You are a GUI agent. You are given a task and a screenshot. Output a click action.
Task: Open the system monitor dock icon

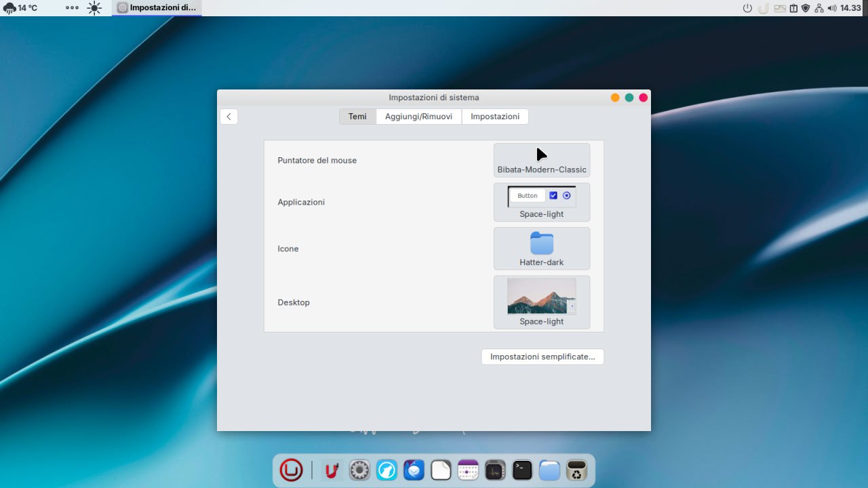tap(495, 470)
